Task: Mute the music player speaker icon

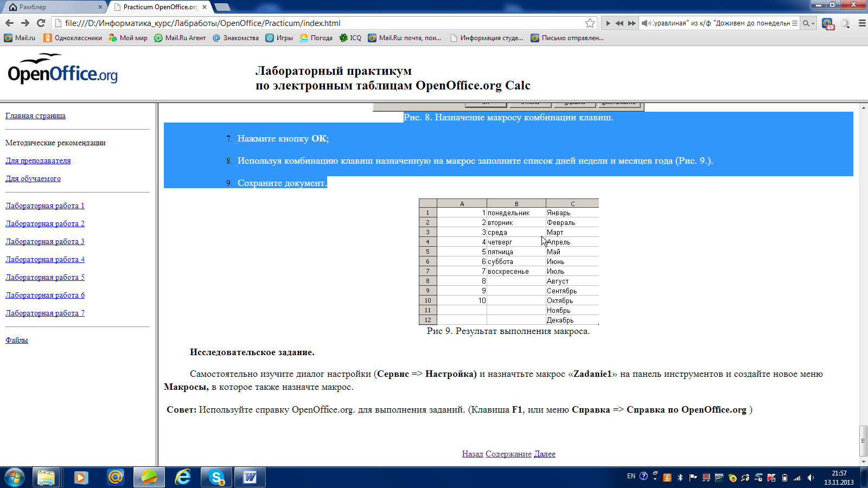Action: coord(646,23)
